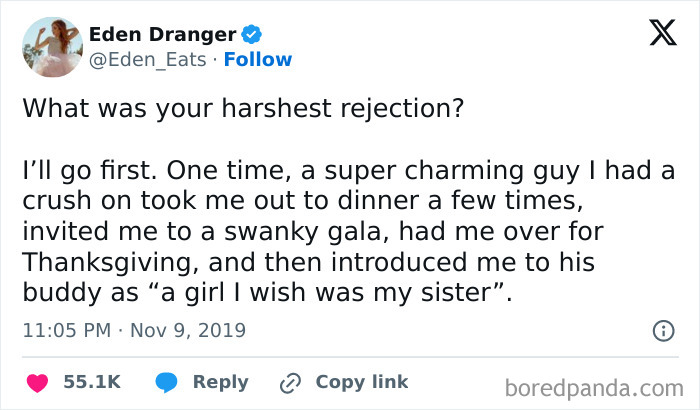
Task: Click the 55.1K like count
Action: (92, 382)
